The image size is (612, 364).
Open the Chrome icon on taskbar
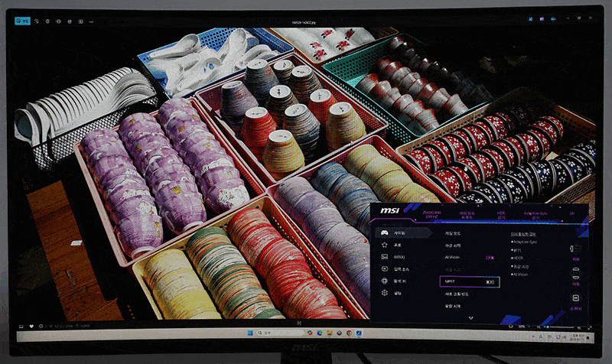(349, 333)
